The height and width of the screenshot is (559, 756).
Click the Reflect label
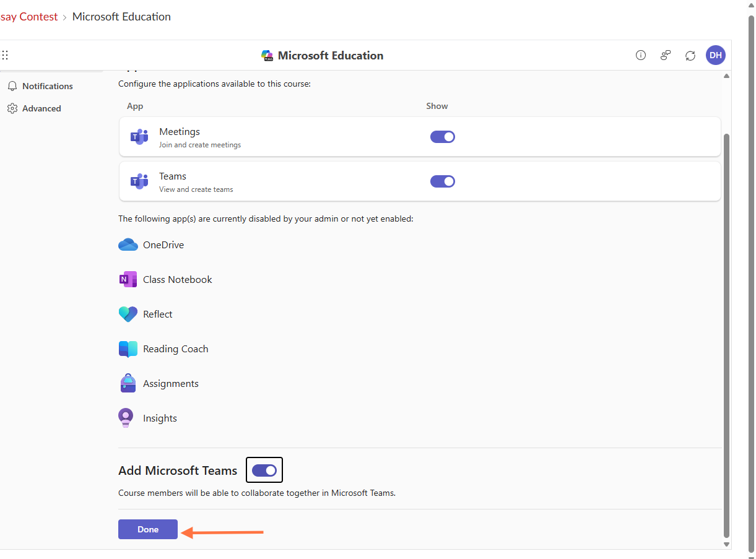point(158,314)
